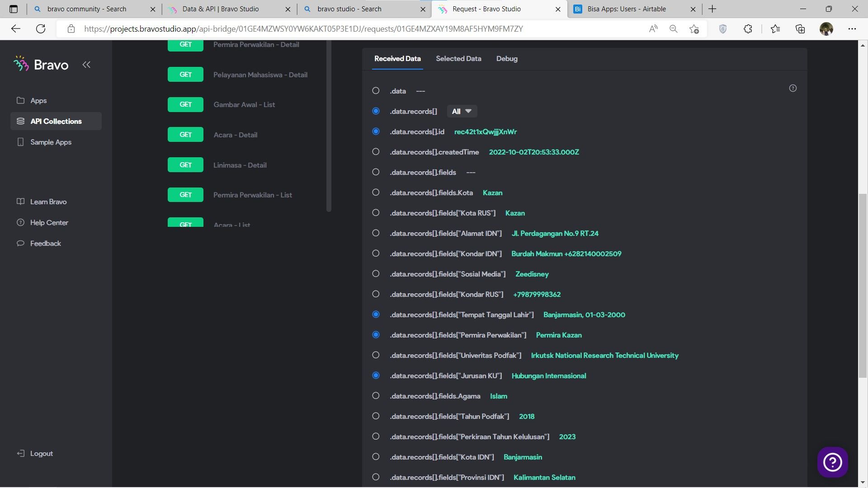
Task: Click the request list scrollbar
Action: click(329, 127)
